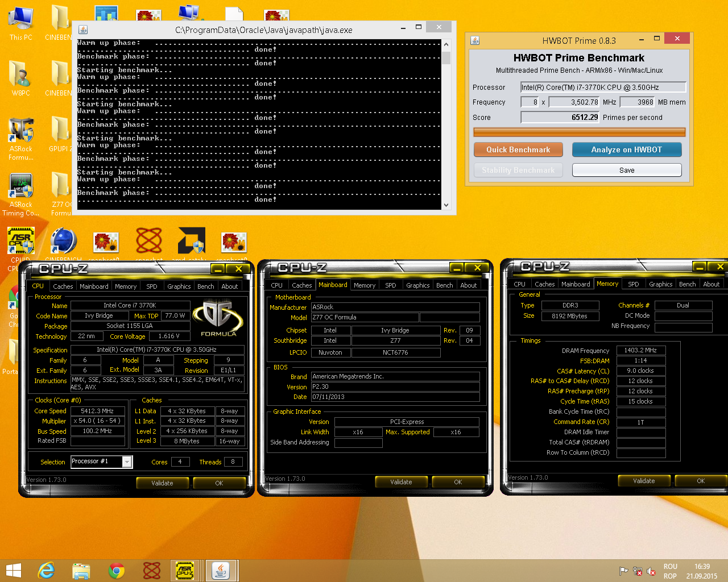Click Analyze on HWBOT button
Viewport: 728px width, 582px height.
pyautogui.click(x=627, y=149)
